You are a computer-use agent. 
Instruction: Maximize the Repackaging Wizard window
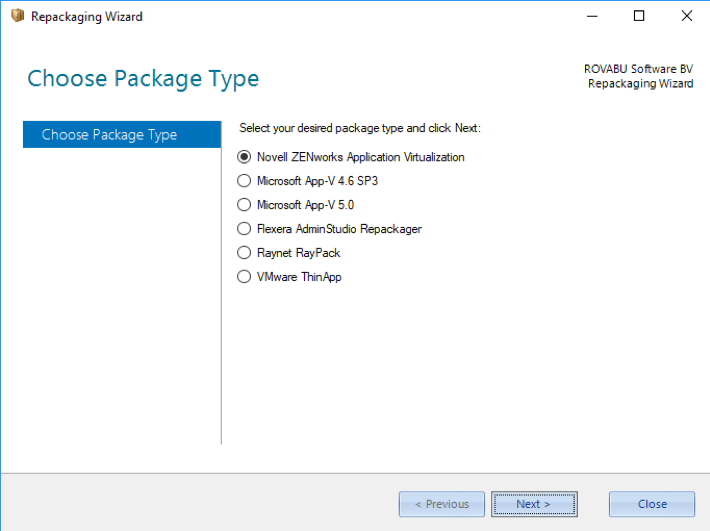point(639,16)
